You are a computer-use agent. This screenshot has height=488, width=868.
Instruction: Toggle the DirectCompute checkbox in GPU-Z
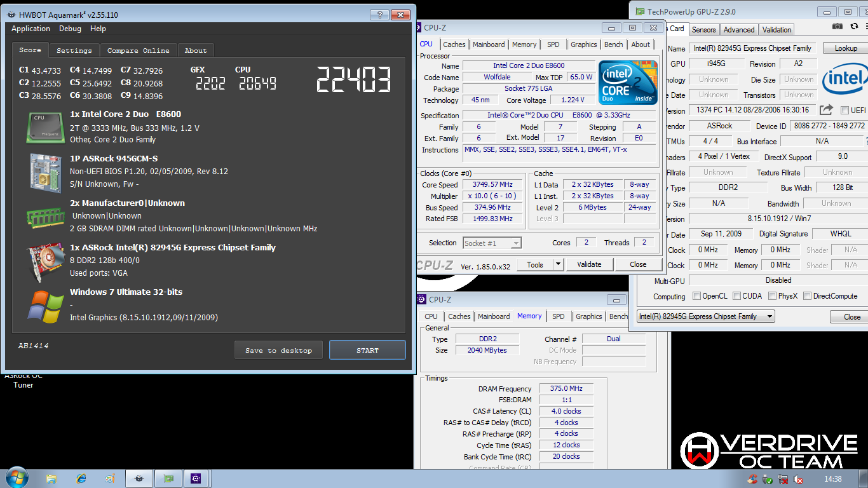pos(808,296)
